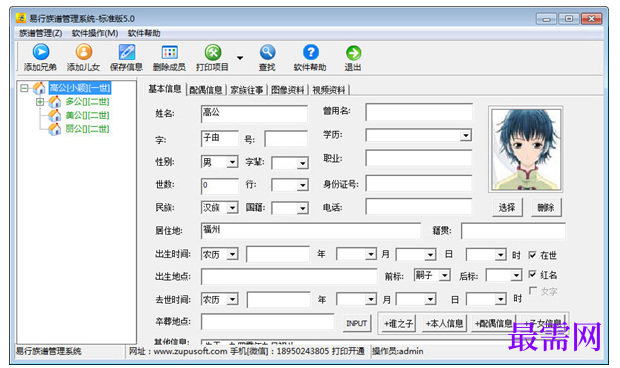
Task: Click the 查找 magnifier icon
Action: pos(267,52)
